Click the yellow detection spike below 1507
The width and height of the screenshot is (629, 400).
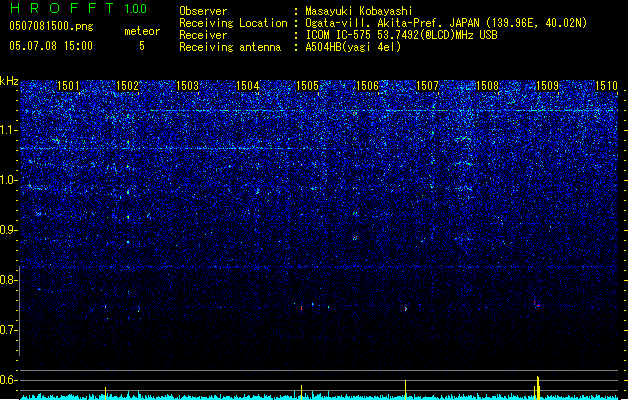pyautogui.click(x=406, y=390)
